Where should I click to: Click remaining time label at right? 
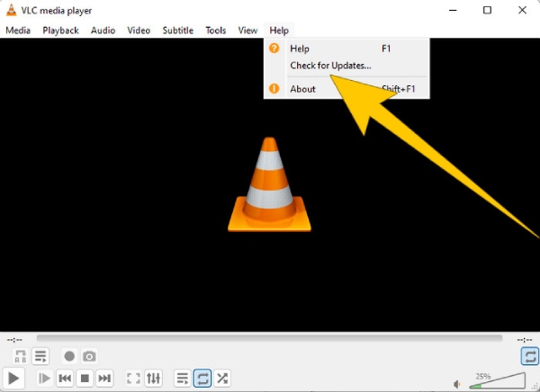pos(525,340)
